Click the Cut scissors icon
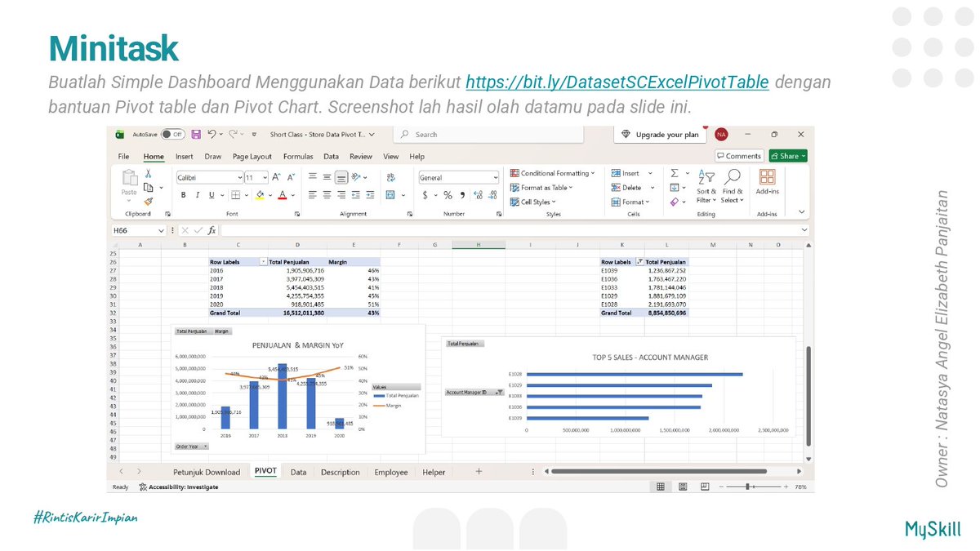980x551 pixels. pos(149,174)
